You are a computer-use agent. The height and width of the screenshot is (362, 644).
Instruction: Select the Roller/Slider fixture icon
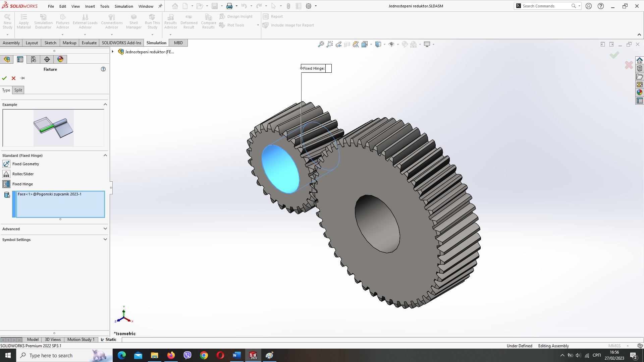coord(6,174)
